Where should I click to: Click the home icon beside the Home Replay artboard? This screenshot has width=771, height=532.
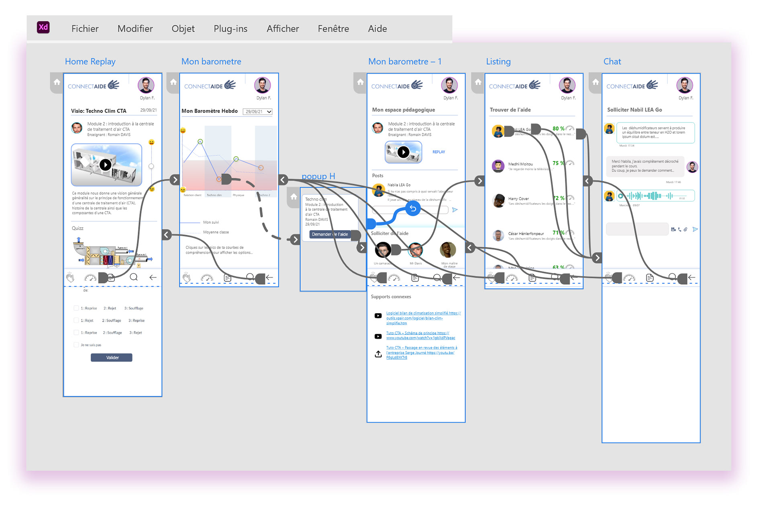(x=57, y=82)
